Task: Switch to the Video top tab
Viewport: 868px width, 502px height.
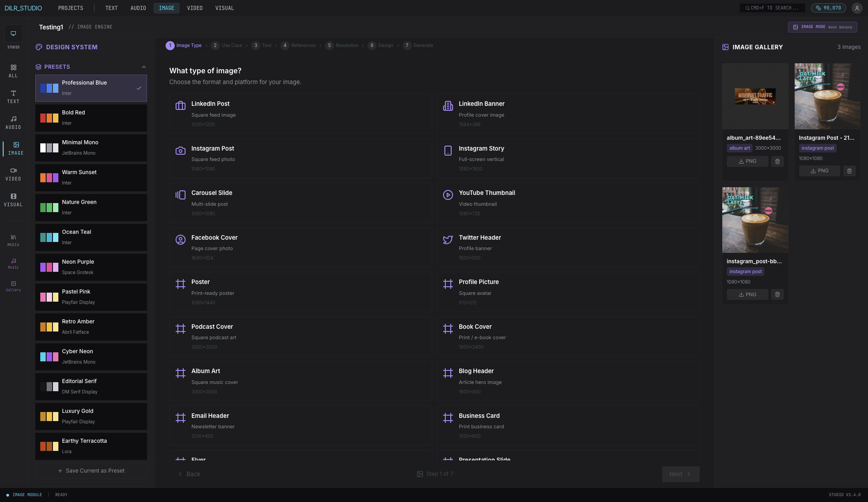Action: click(x=195, y=8)
